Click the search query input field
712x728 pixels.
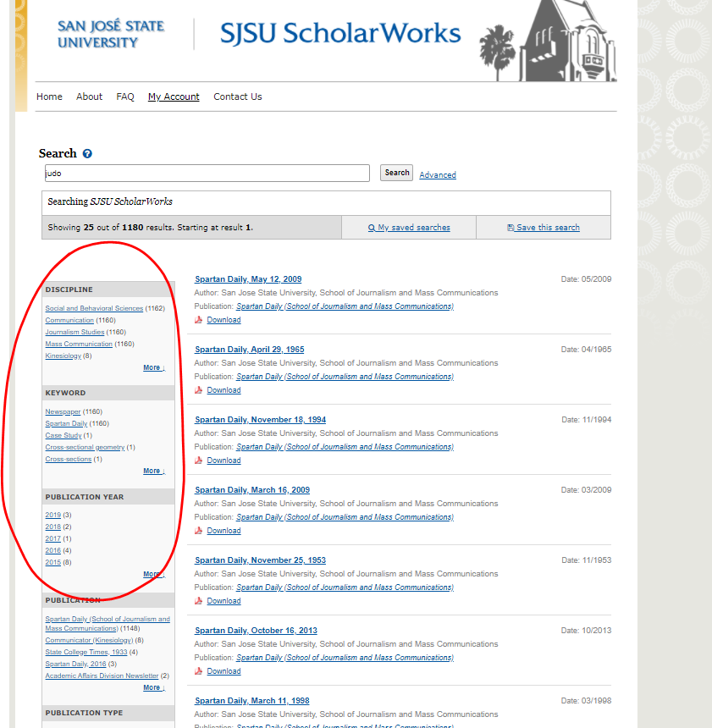(x=207, y=174)
